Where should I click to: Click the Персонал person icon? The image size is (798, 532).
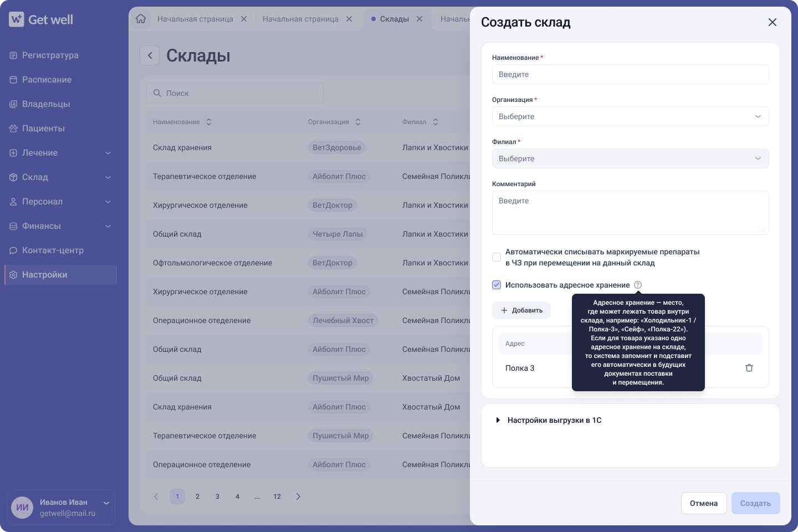tap(13, 202)
